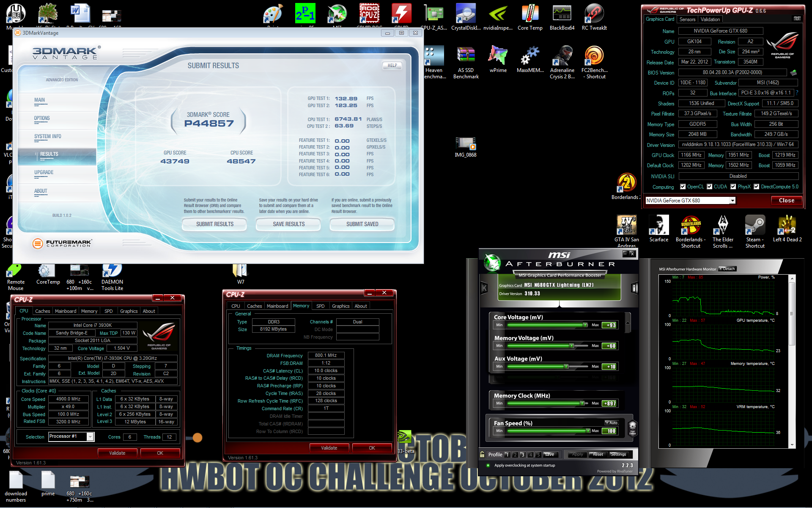The image size is (812, 508).
Task: Open OPTIONS in 3DMark Vantage sidebar
Action: click(x=42, y=118)
